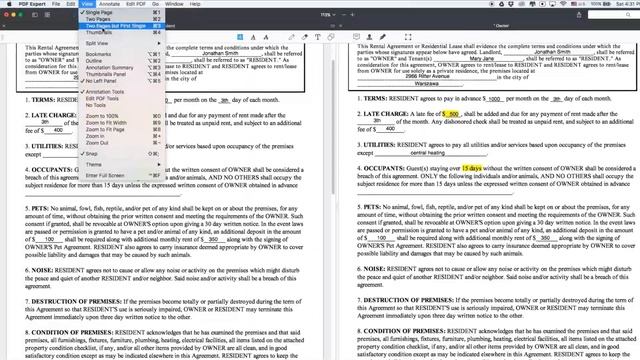Click the zoom out minus button

(x=344, y=15)
